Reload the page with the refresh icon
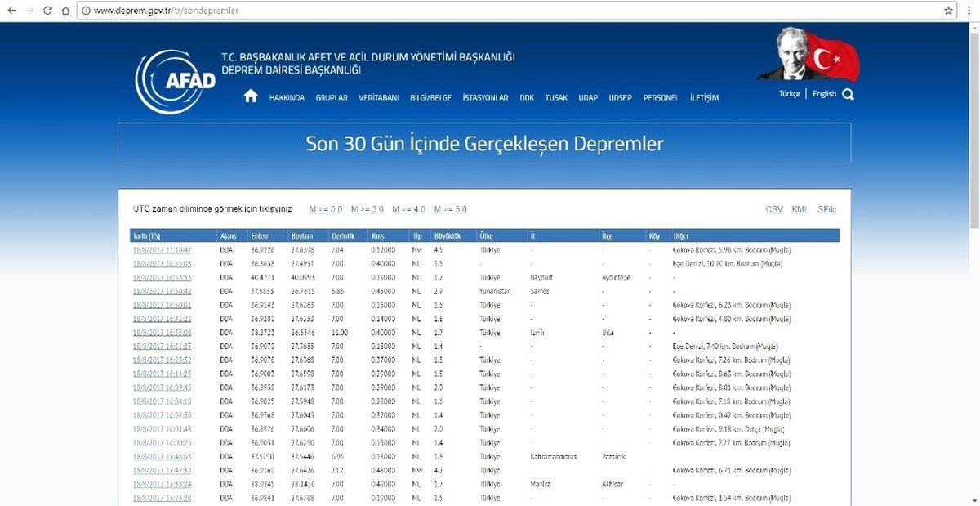Image resolution: width=980 pixels, height=506 pixels. (x=47, y=11)
